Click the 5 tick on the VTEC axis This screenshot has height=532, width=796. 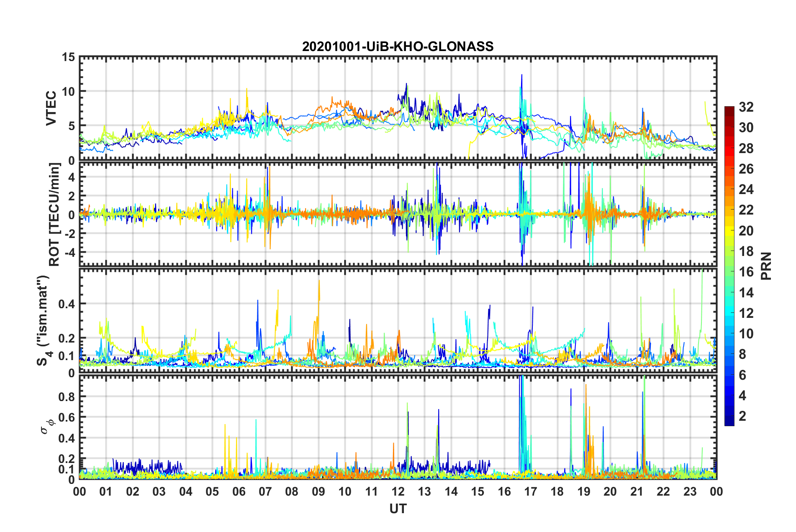coord(72,126)
